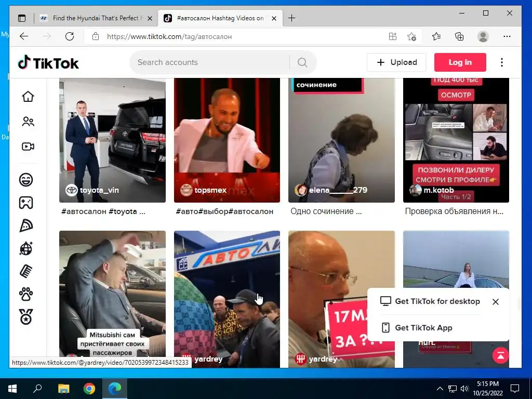Viewport: 532px width, 399px height.
Task: Click the TikTok logo
Action: (48, 63)
